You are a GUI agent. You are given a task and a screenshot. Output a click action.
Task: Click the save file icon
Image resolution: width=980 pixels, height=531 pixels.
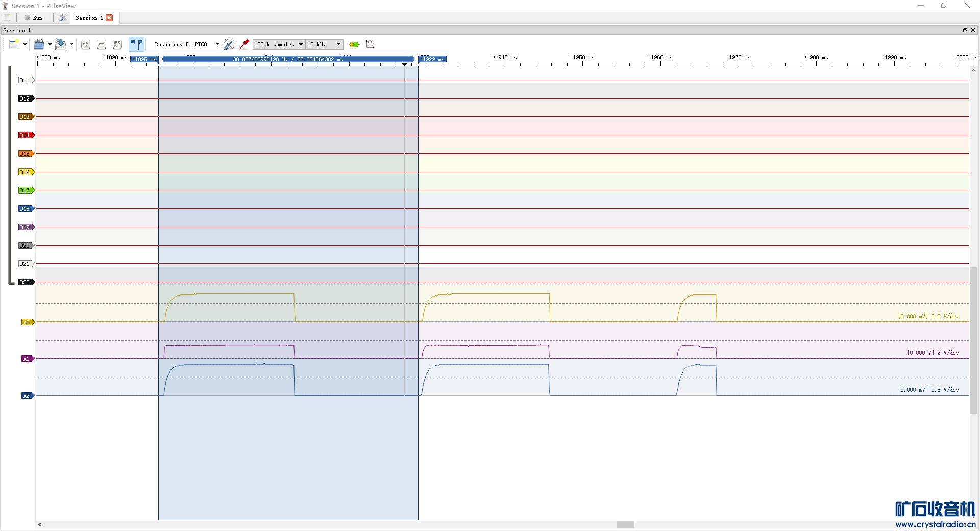coord(60,44)
